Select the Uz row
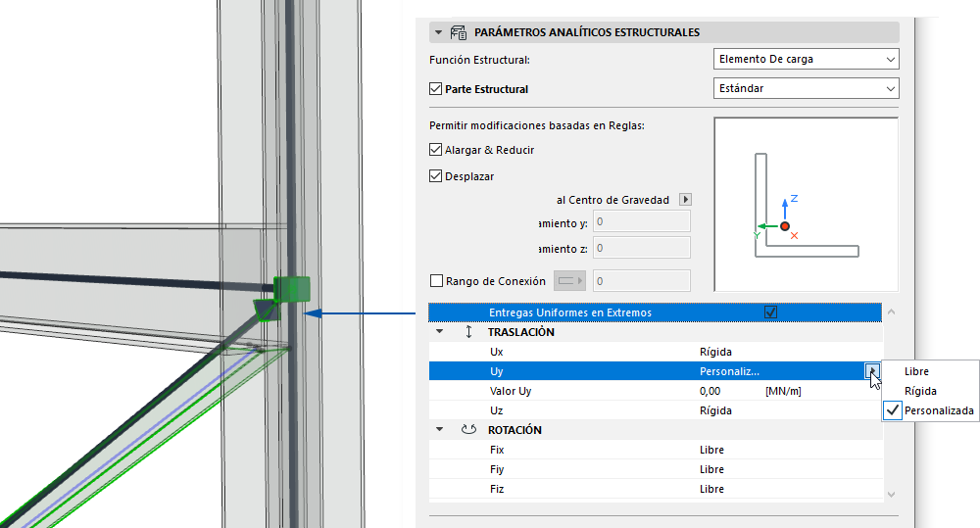The image size is (980, 528). pyautogui.click(x=655, y=410)
